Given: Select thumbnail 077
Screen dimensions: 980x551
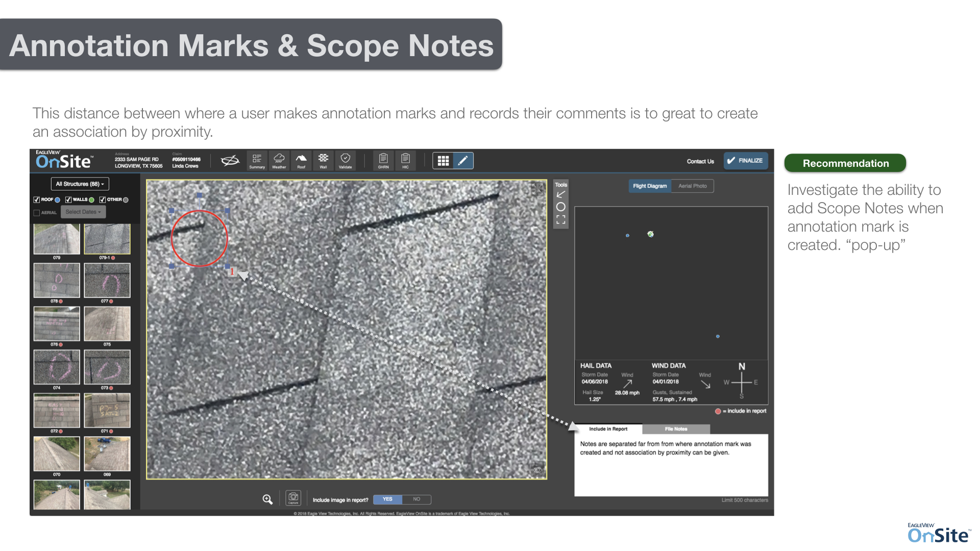Looking at the screenshot, I should pyautogui.click(x=107, y=280).
